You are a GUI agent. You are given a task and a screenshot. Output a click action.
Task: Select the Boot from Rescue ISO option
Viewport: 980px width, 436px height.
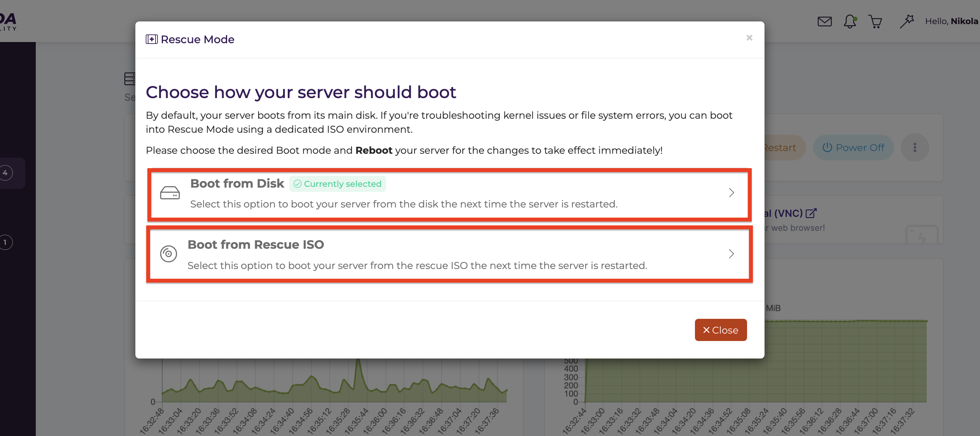coord(449,254)
